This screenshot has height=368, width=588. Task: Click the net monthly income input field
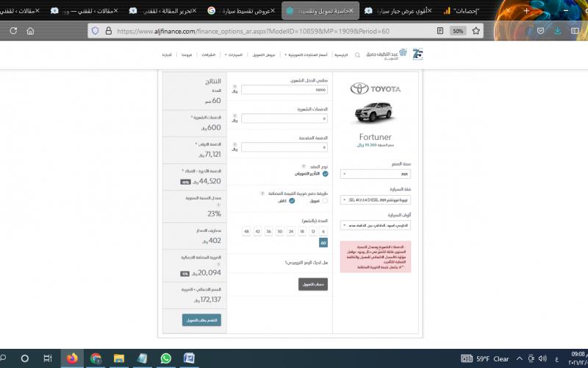[284, 90]
